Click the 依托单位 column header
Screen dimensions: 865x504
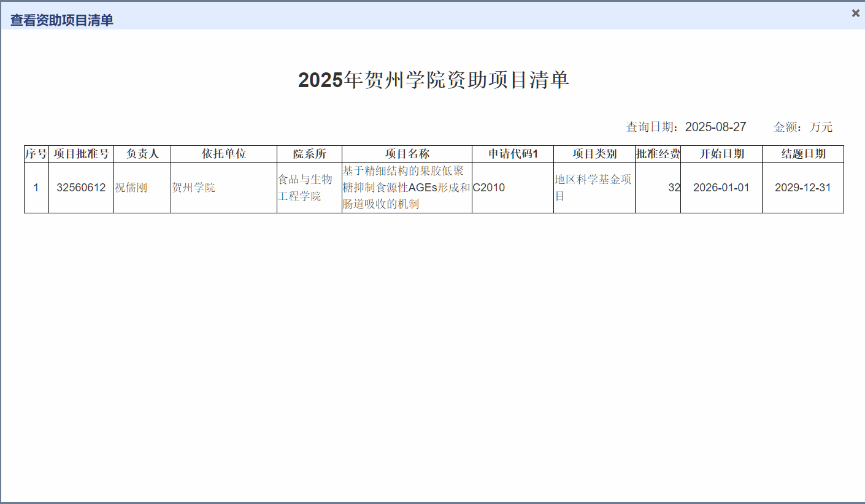coord(224,154)
